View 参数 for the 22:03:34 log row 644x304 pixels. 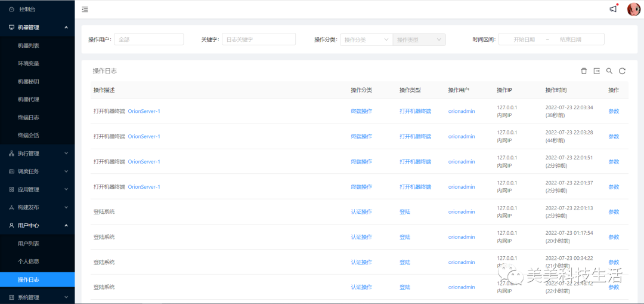[614, 111]
